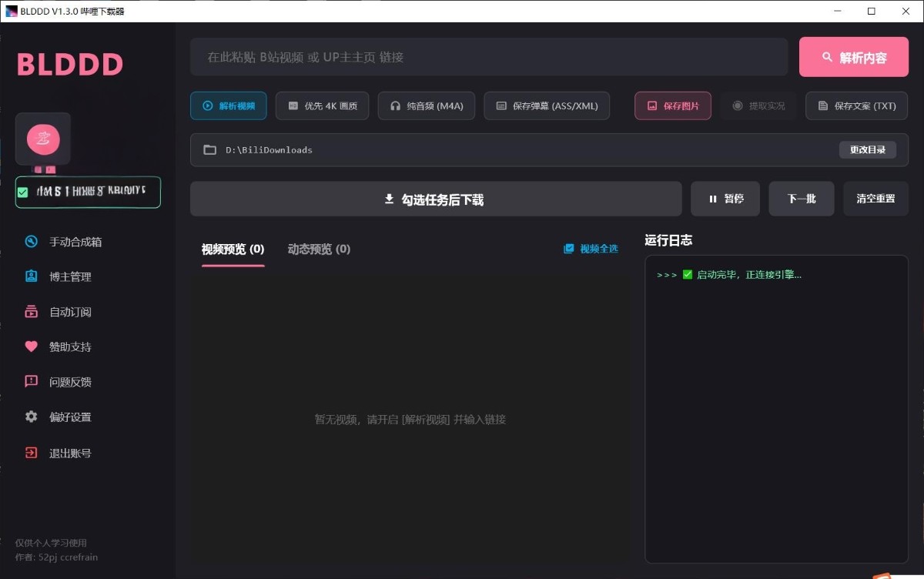Click the 视频全选 select-all link

click(591, 249)
